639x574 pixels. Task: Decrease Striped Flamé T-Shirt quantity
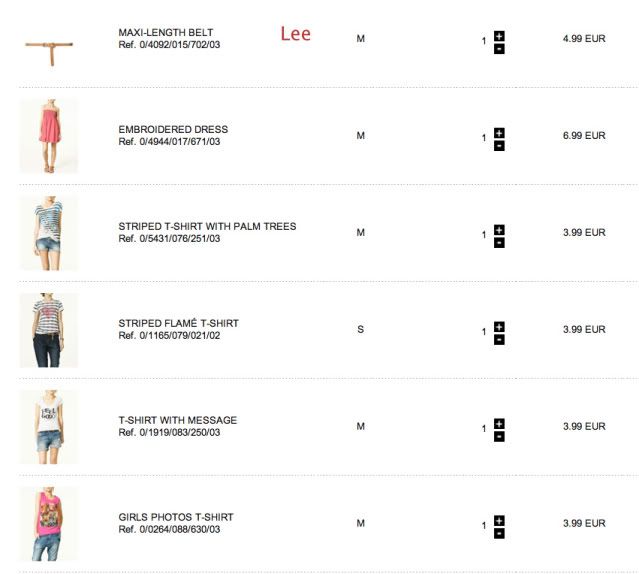pyautogui.click(x=499, y=339)
